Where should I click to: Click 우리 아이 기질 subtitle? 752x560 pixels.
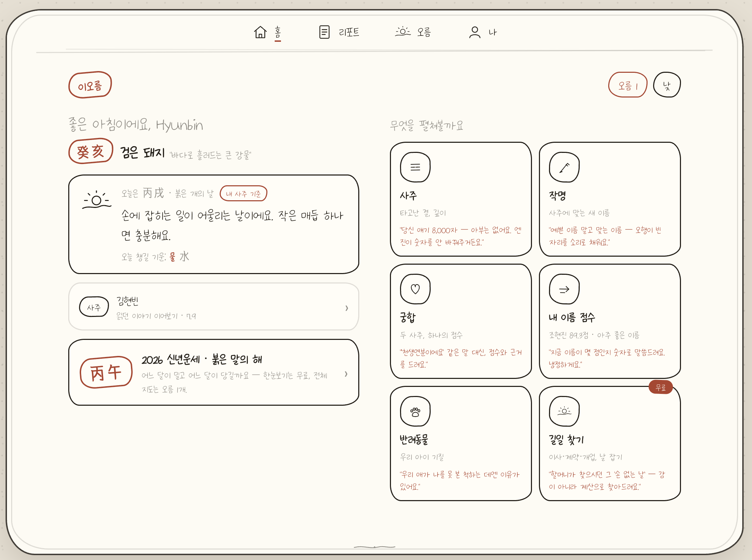coord(422,457)
